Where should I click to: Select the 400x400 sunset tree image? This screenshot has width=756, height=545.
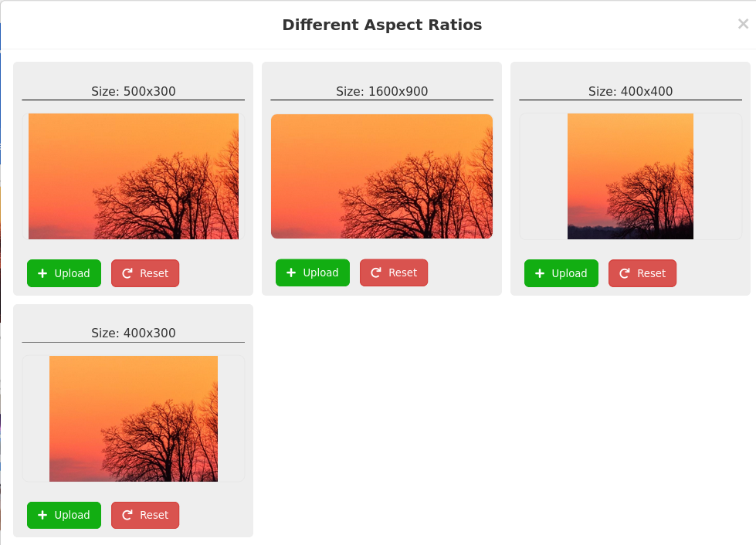coord(630,176)
